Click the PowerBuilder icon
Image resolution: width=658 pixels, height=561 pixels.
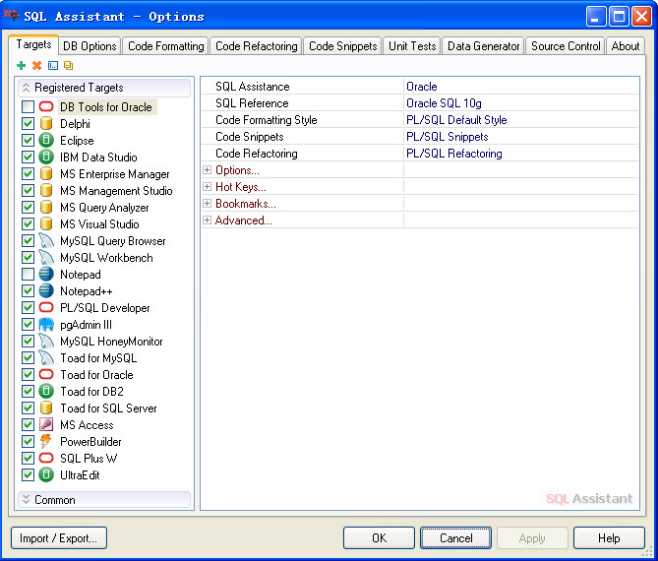[46, 441]
